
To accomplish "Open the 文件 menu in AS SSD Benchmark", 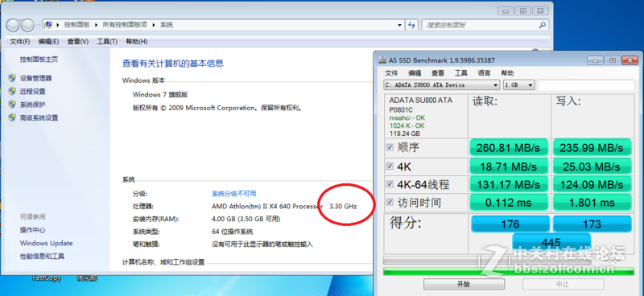I will [x=391, y=73].
